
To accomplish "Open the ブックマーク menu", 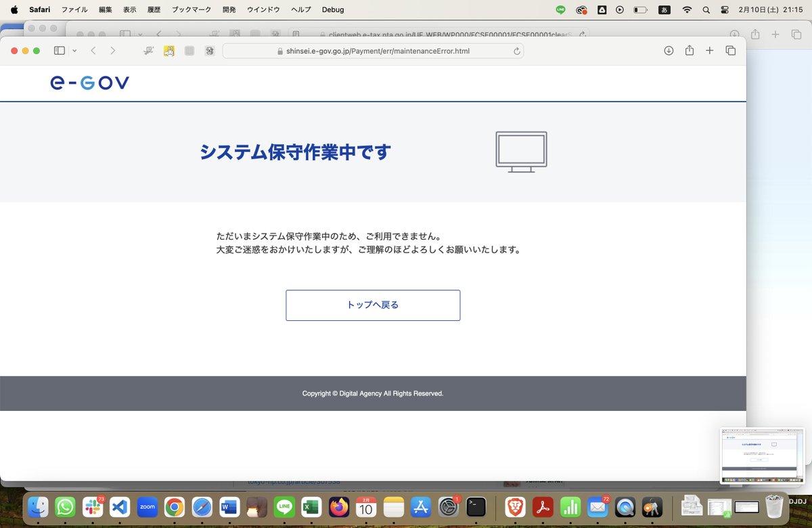I will click(x=191, y=9).
